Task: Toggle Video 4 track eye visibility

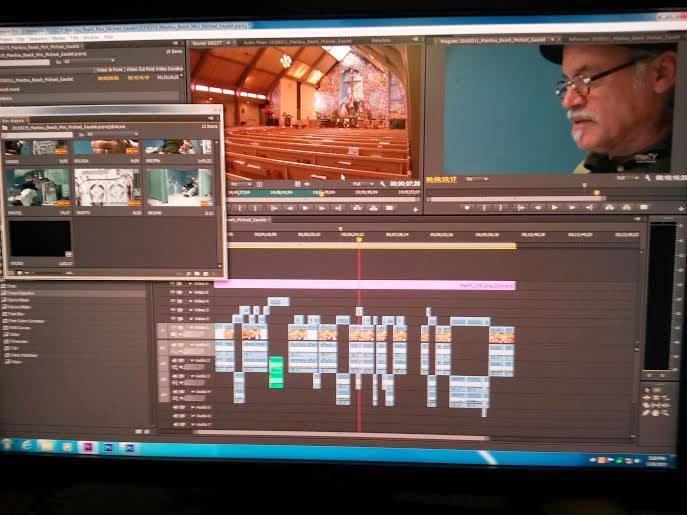Action: tap(172, 301)
